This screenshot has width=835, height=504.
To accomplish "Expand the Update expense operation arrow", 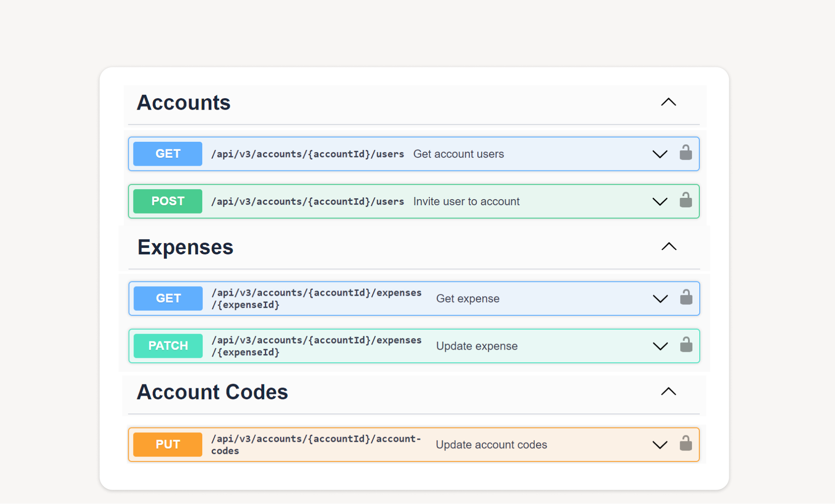I will (660, 347).
